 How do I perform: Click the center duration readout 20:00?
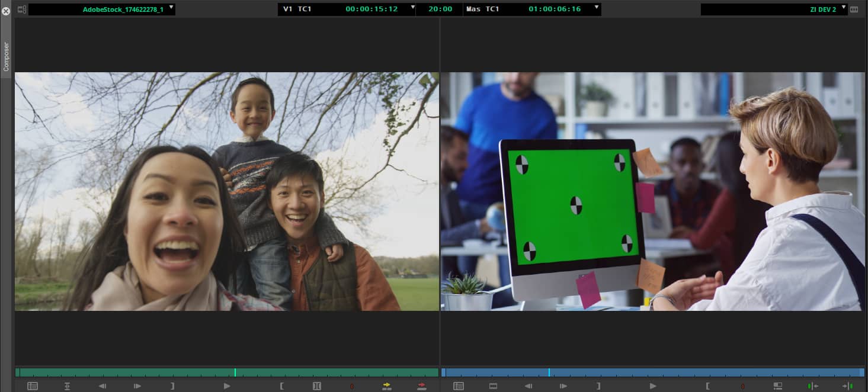point(440,9)
